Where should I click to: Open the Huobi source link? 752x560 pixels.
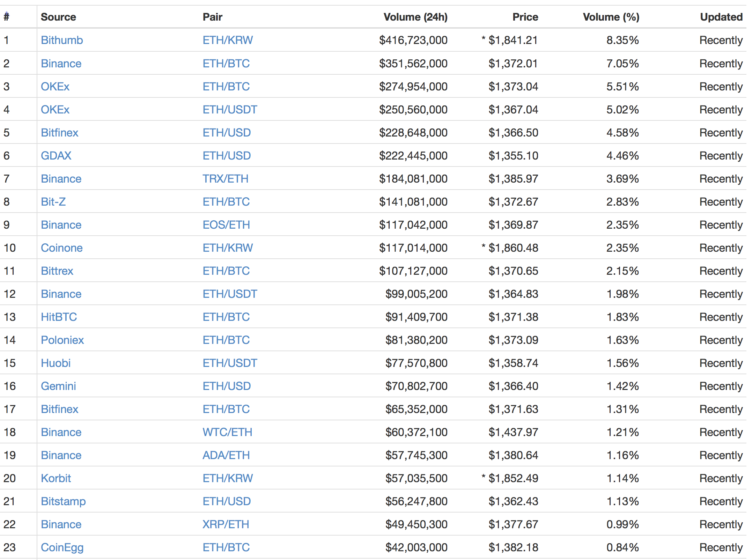(x=56, y=363)
